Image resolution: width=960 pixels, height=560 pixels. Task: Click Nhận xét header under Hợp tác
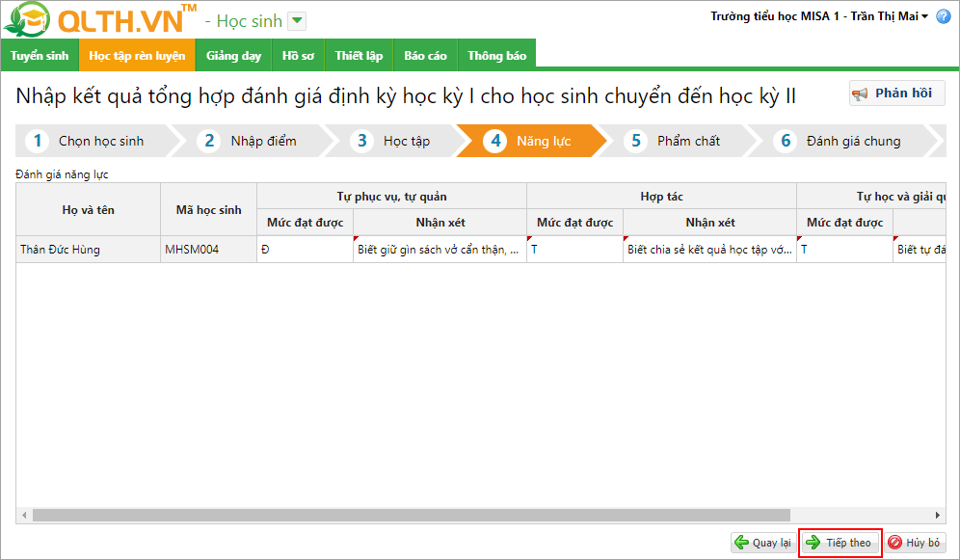point(710,223)
